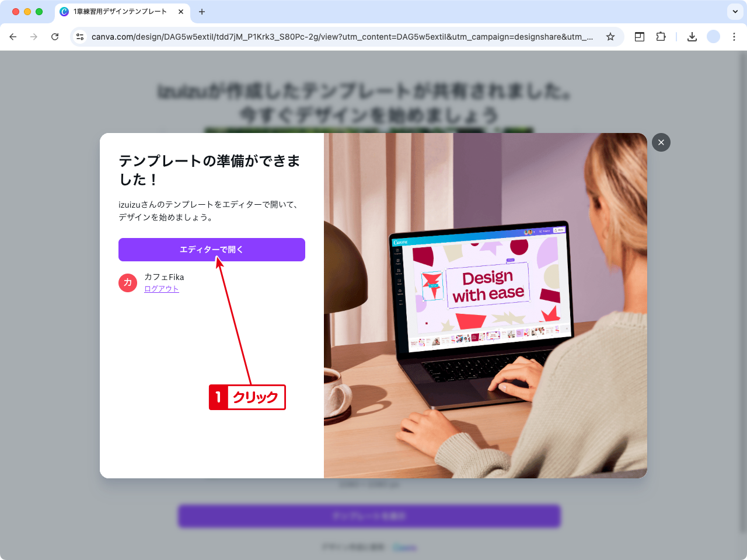
Task: Click the browser back arrow
Action: tap(13, 37)
